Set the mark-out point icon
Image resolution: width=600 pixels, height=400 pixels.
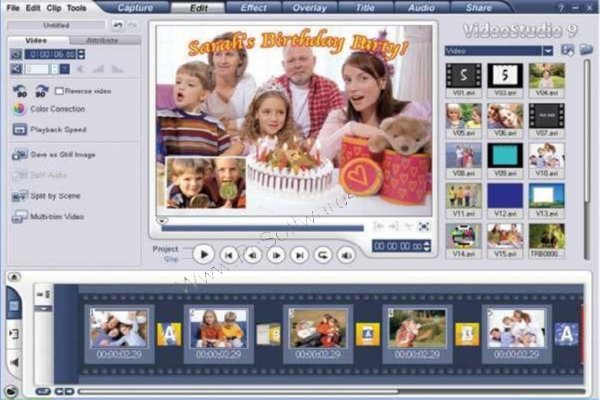[x=393, y=227]
